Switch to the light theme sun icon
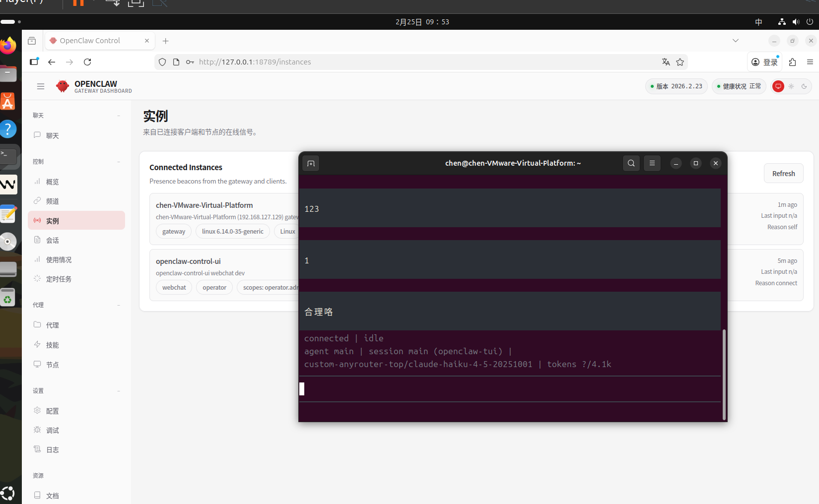This screenshot has height=504, width=819. [791, 86]
